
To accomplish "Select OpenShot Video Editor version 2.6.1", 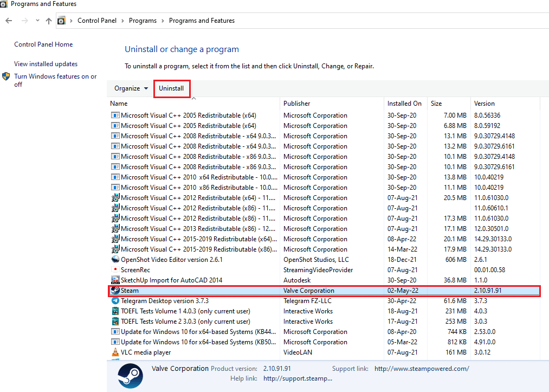I will point(172,260).
